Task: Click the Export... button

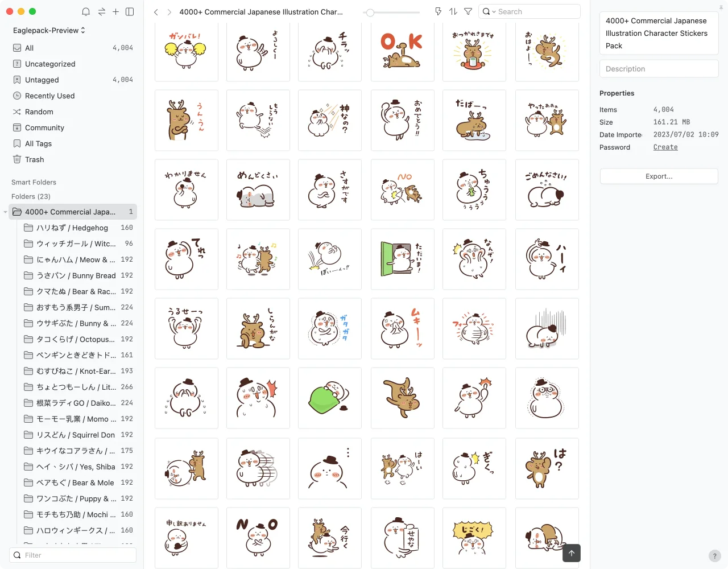Action: [x=659, y=176]
